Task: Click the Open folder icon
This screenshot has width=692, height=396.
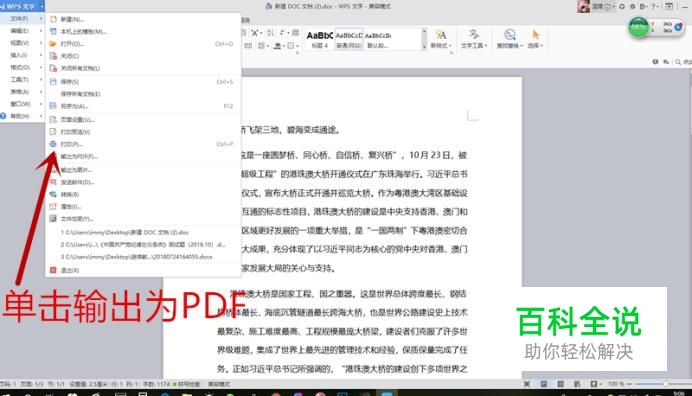Action: point(53,44)
